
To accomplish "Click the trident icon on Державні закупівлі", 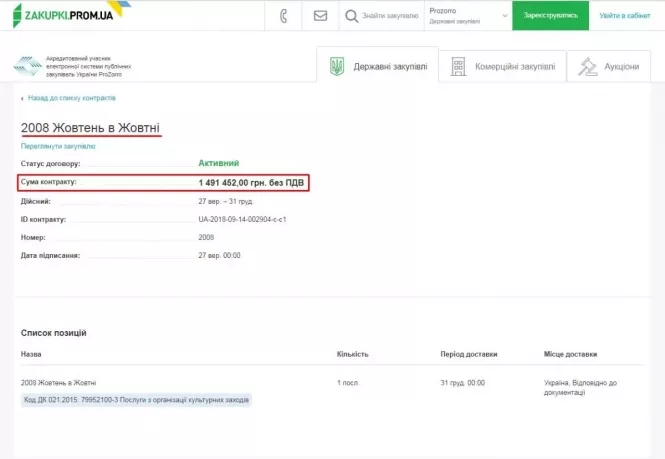I will point(337,66).
